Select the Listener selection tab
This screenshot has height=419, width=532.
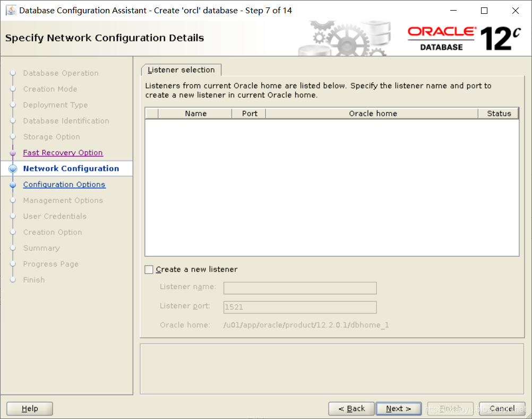pyautogui.click(x=181, y=70)
